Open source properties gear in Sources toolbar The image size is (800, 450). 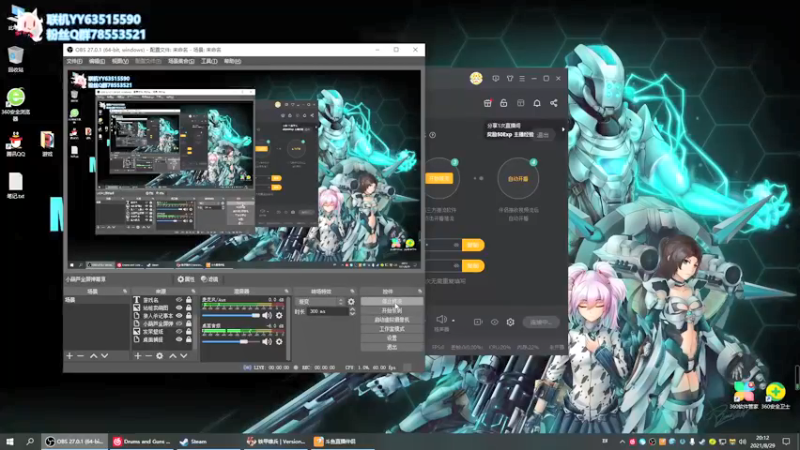click(160, 356)
